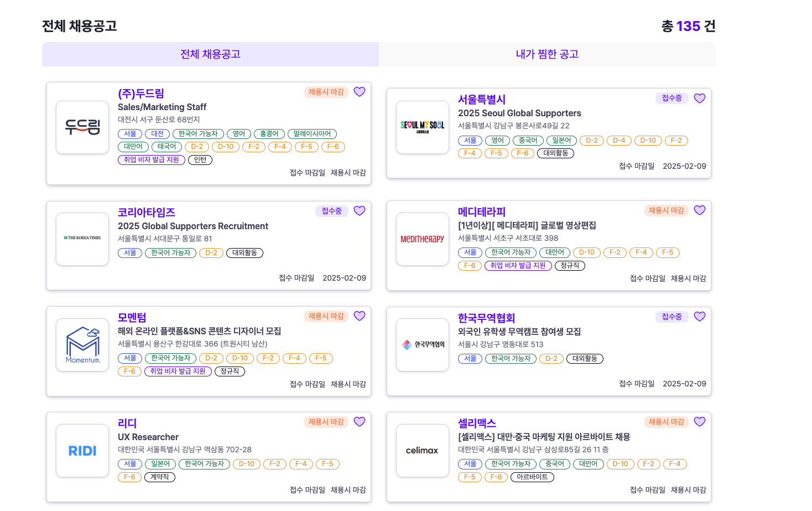Select the MediTherapy logo image
Viewport: 812px width, 511px height.
(x=423, y=239)
